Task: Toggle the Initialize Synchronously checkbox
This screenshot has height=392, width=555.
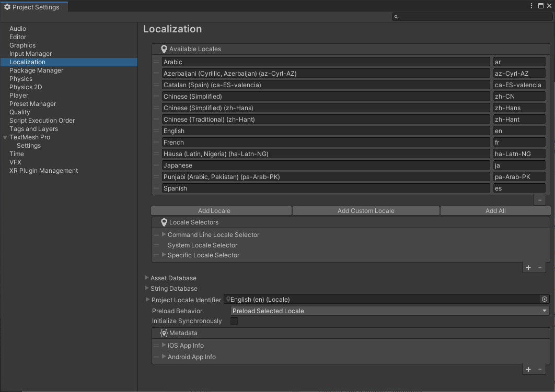Action: point(234,321)
